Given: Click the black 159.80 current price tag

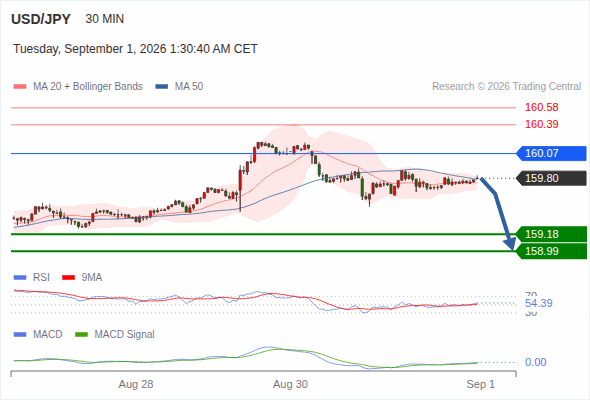Looking at the screenshot, I should coord(551,178).
